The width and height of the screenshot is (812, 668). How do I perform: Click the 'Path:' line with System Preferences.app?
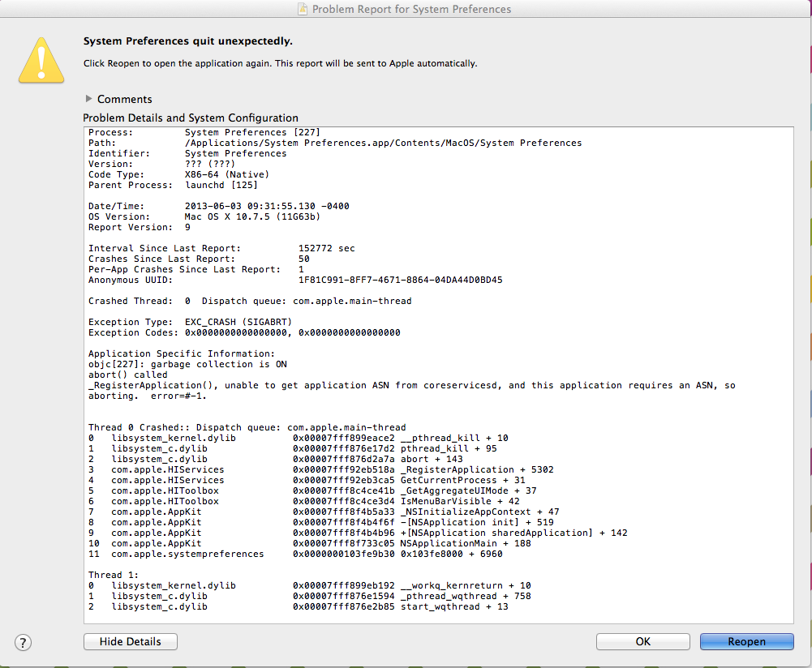click(x=335, y=143)
